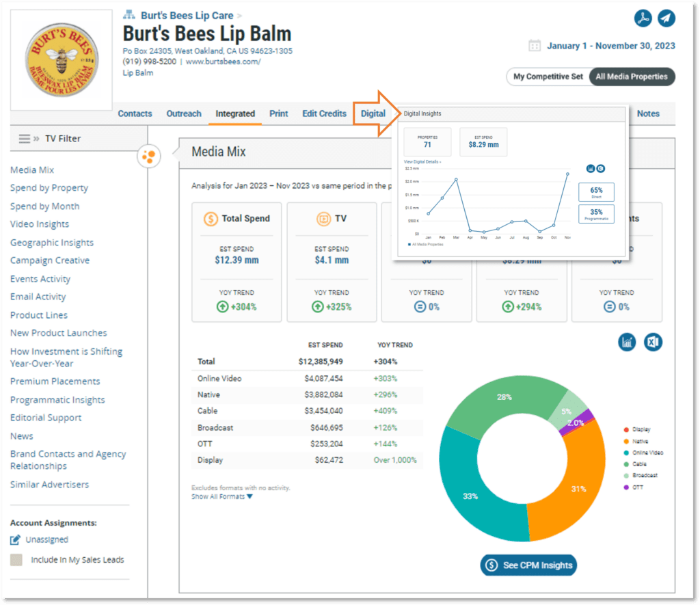Open New Product Launches in sidebar
The height and width of the screenshot is (605, 700).
(x=59, y=333)
